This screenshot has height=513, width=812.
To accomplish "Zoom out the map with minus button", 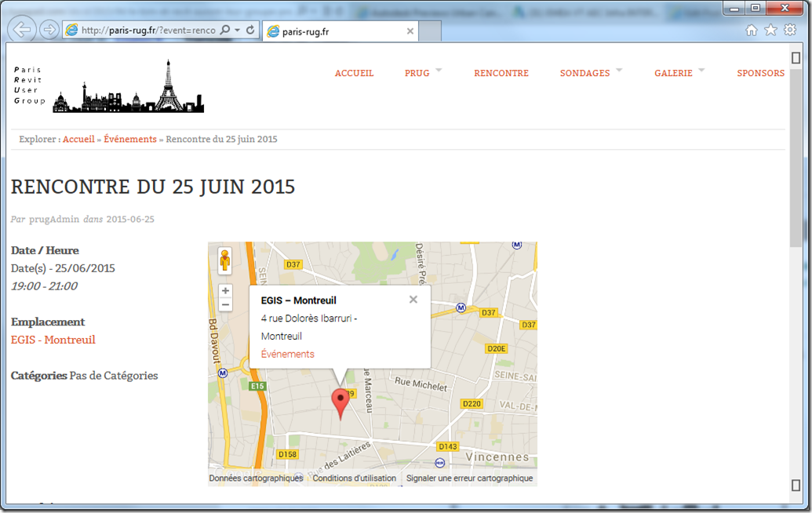I will (225, 304).
